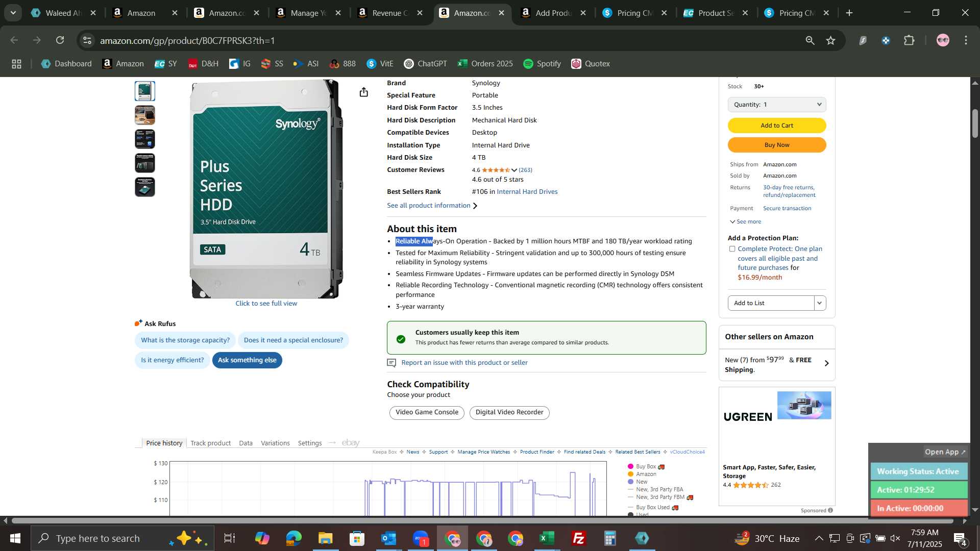980x551 pixels.
Task: Open Microsoft Edge from the taskbar
Action: pyautogui.click(x=293, y=538)
